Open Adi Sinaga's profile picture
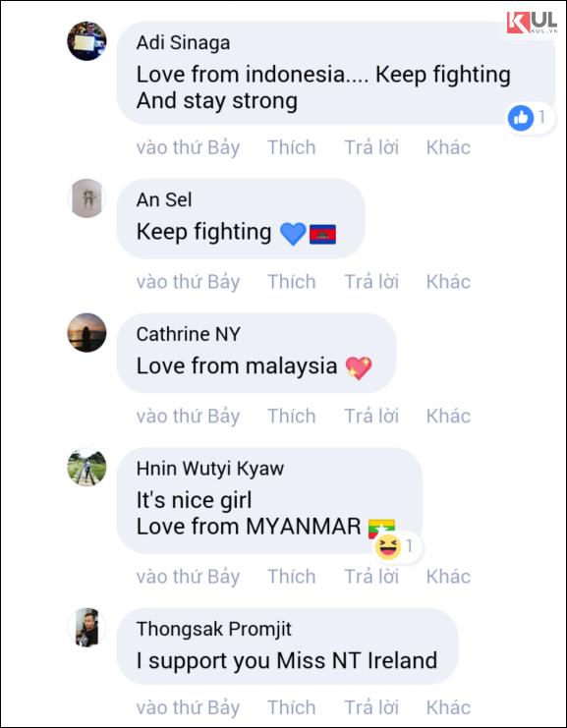This screenshot has height=728, width=567. 86,41
